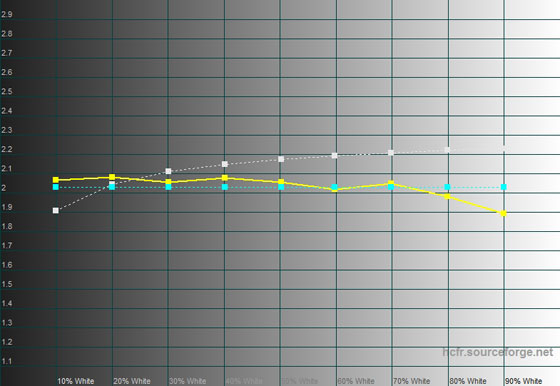Click the 1.1 gamma axis label
The image size is (560, 386).
click(7, 361)
